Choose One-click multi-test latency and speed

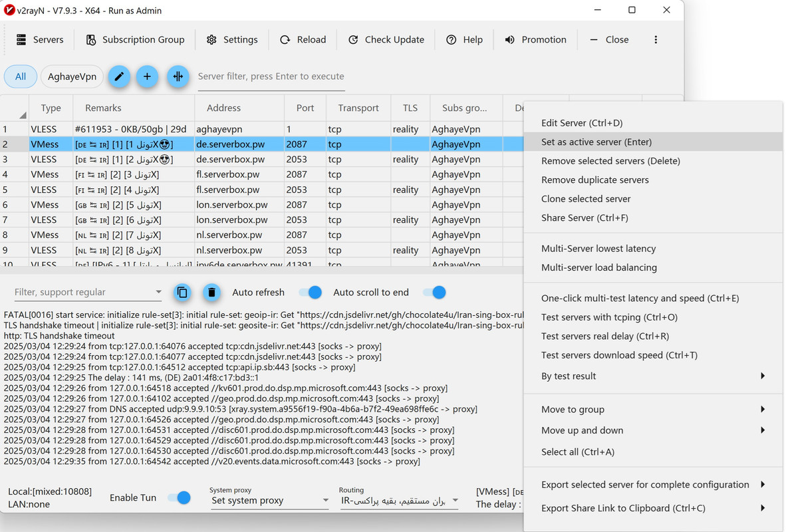click(653, 298)
